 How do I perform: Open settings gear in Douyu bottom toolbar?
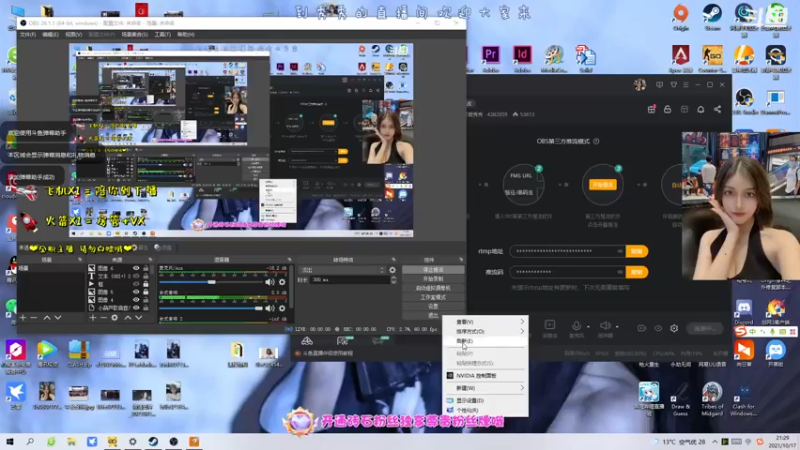point(674,328)
